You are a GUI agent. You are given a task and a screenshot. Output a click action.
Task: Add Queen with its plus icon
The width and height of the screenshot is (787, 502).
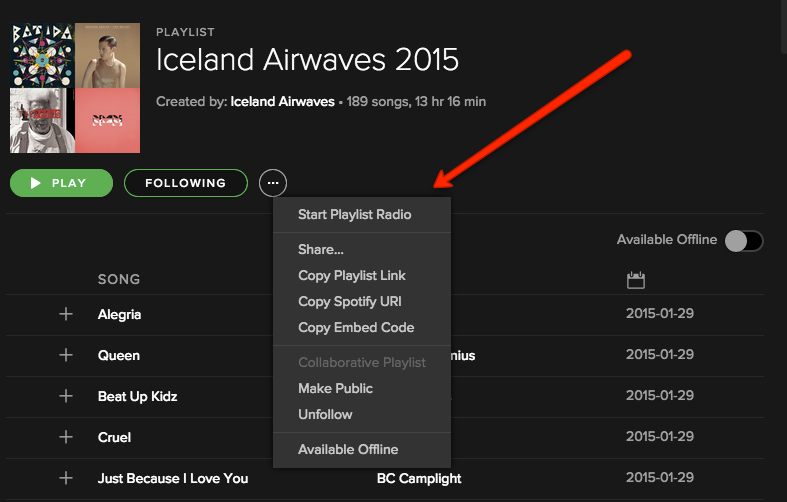click(x=66, y=355)
